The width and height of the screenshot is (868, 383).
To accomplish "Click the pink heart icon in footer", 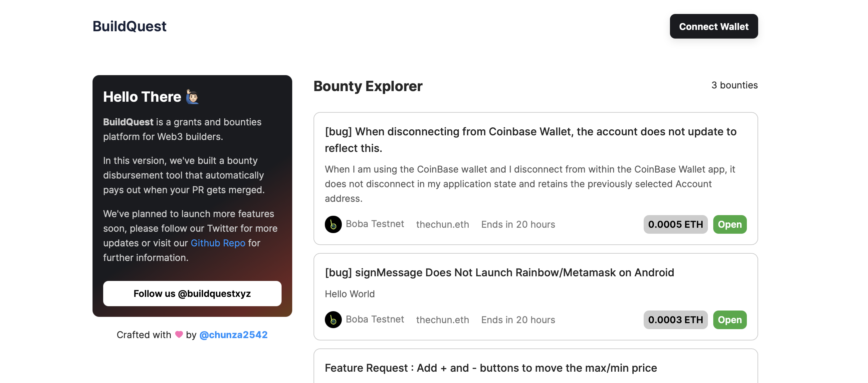I will click(179, 334).
